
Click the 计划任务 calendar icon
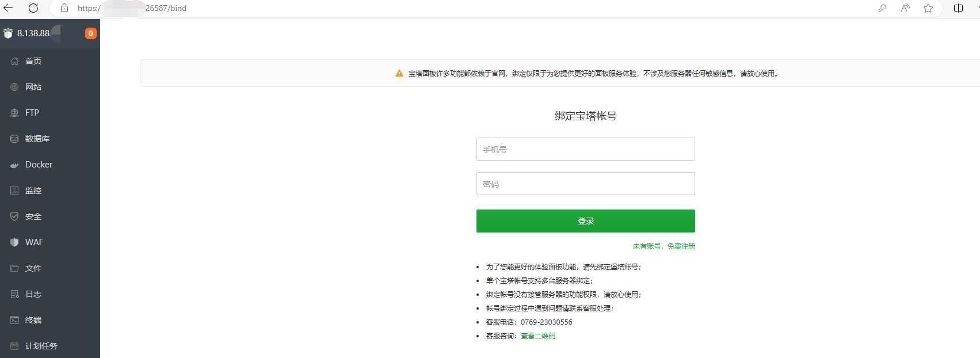14,346
